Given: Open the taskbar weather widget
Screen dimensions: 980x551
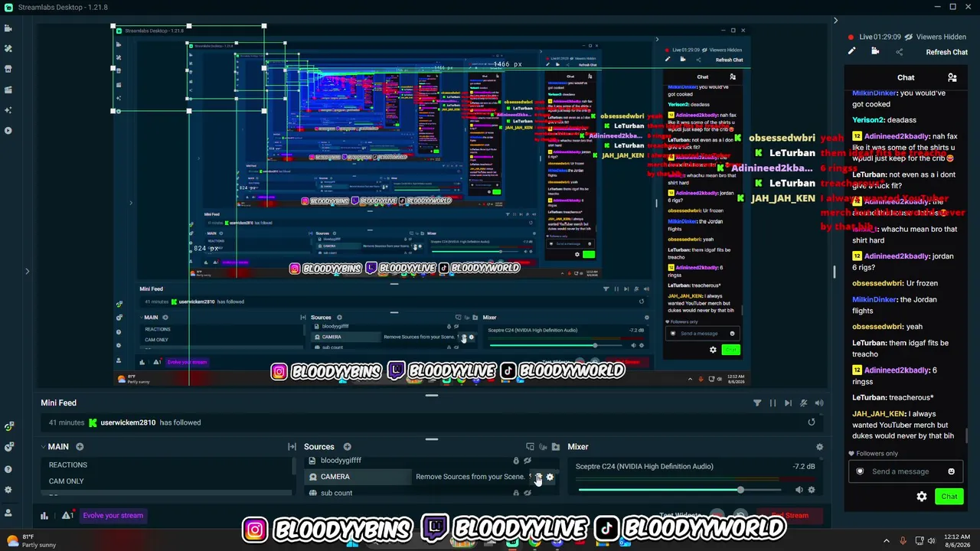Looking at the screenshot, I should pyautogui.click(x=31, y=540).
